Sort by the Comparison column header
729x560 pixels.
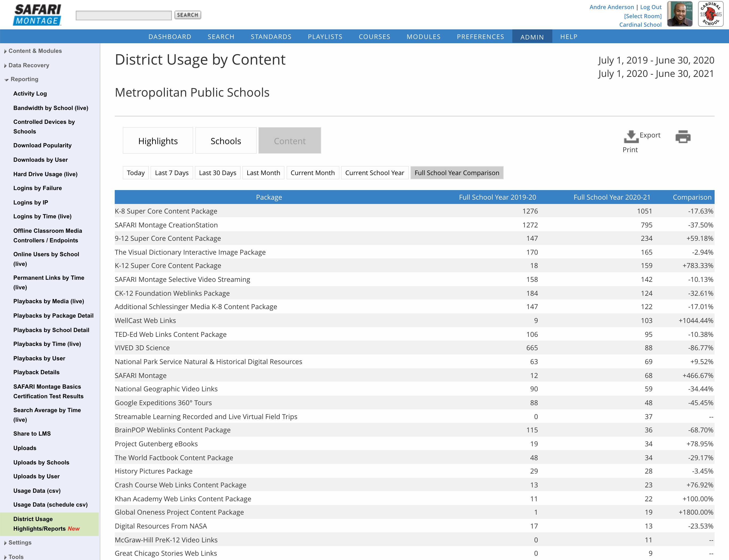click(692, 197)
